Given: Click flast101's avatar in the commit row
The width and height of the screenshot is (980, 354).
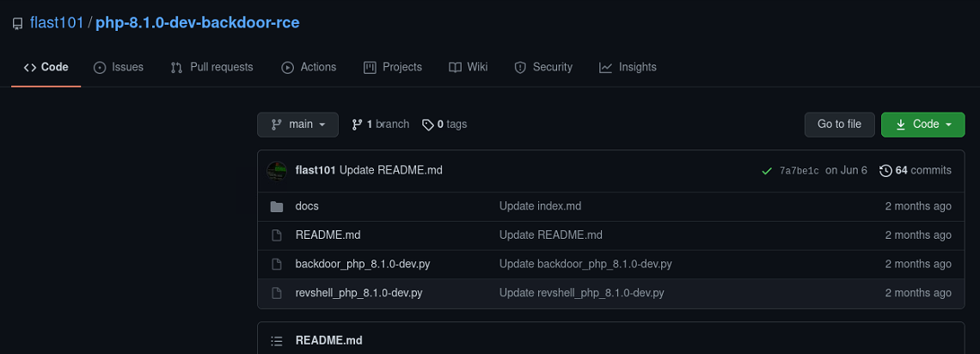Looking at the screenshot, I should click(277, 170).
